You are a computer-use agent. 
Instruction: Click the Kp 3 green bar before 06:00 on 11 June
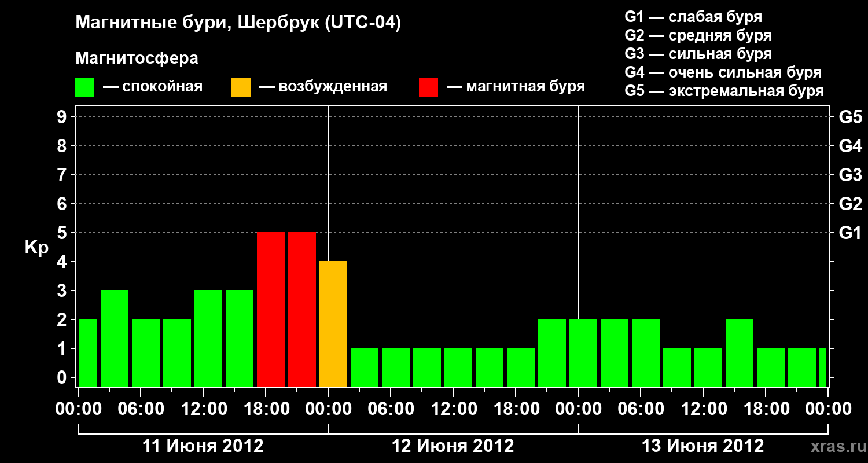[115, 338]
